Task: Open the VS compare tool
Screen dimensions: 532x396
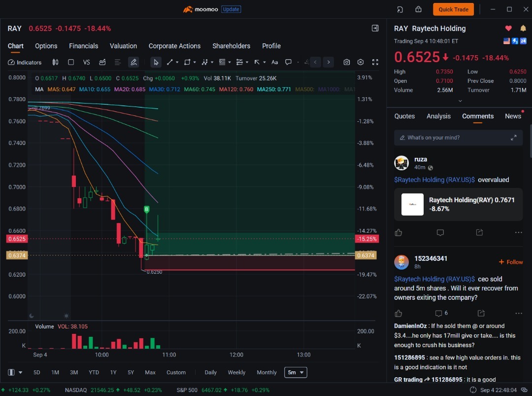Action: 87,62
